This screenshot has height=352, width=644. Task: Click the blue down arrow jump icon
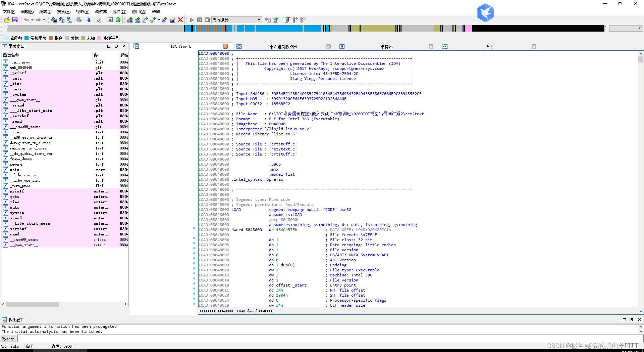89,20
